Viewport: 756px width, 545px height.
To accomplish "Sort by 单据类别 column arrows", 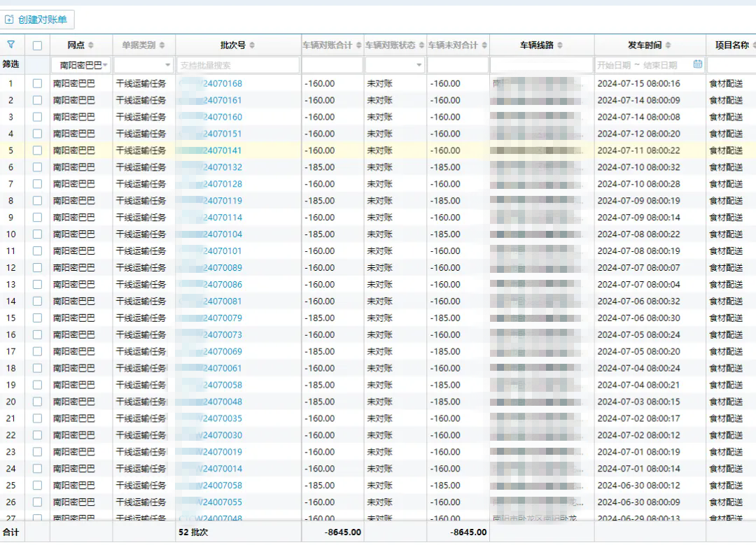I will tap(162, 45).
